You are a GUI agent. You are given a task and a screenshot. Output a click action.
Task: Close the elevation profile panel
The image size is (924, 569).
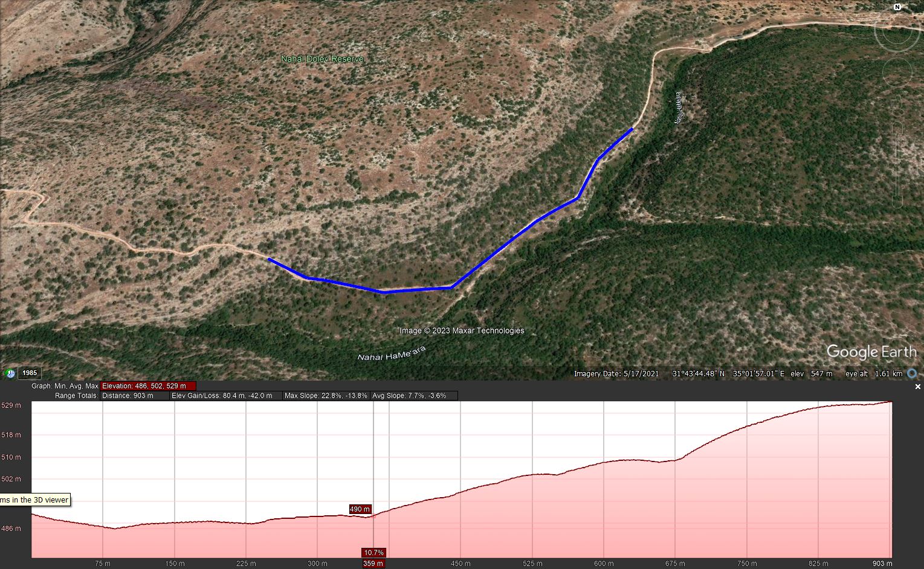917,387
